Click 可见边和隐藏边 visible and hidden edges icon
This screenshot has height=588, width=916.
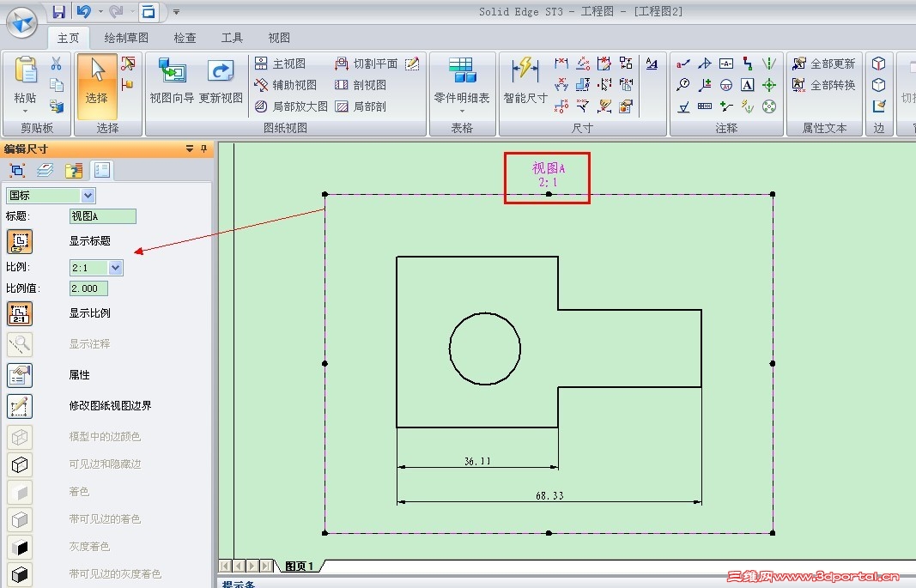[20, 464]
